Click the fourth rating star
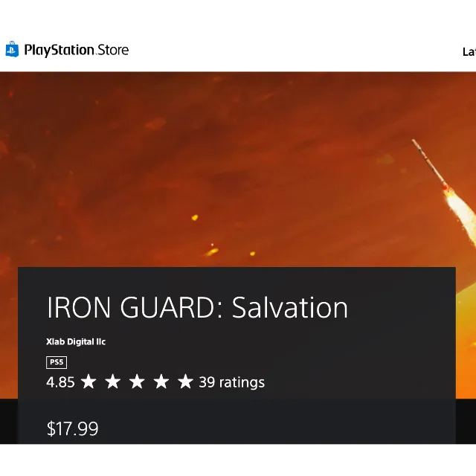476x476 pixels. [161, 382]
